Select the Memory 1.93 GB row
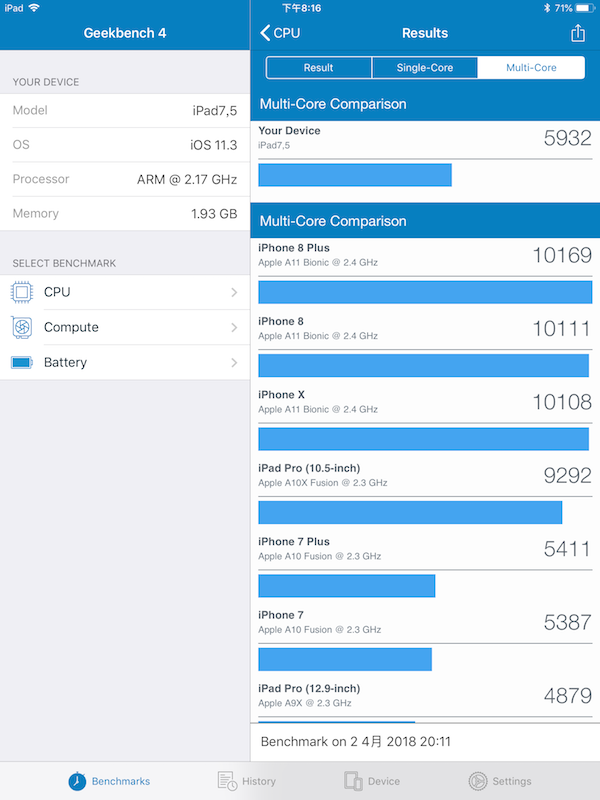The height and width of the screenshot is (800, 600). pyautogui.click(x=125, y=213)
